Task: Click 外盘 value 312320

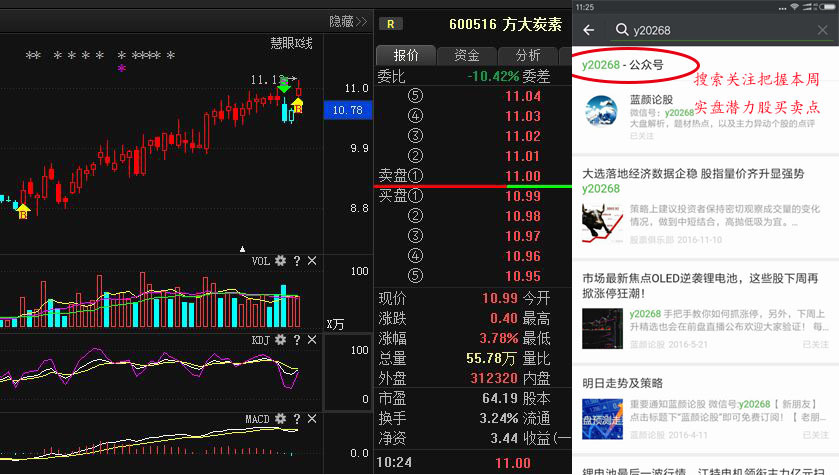Action: click(x=494, y=378)
